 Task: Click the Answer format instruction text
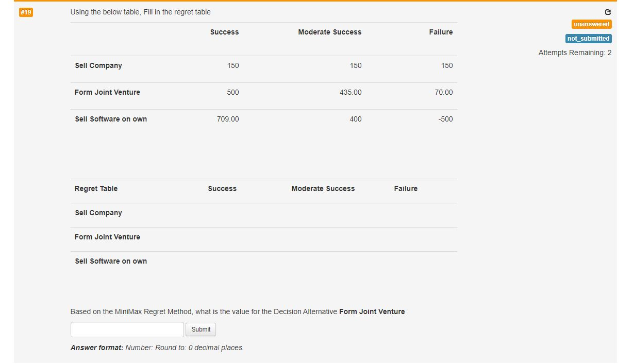[x=157, y=348]
